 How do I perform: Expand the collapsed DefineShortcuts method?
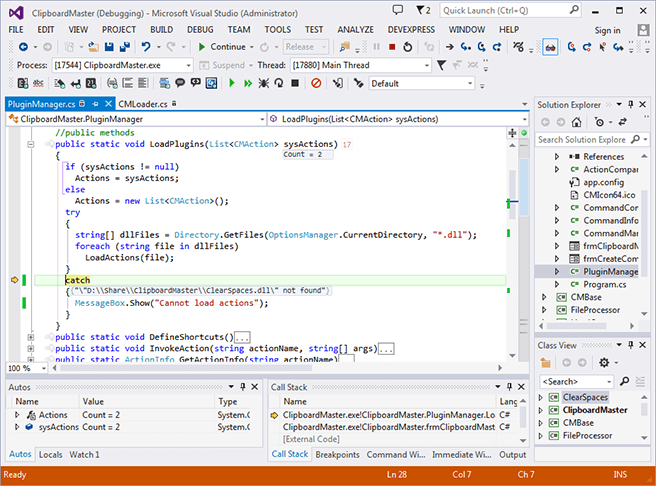[31, 337]
